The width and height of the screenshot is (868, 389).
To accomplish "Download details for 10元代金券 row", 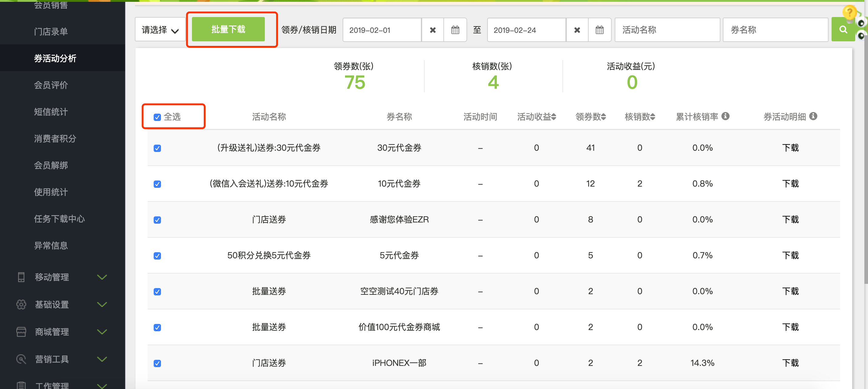I will (x=790, y=184).
